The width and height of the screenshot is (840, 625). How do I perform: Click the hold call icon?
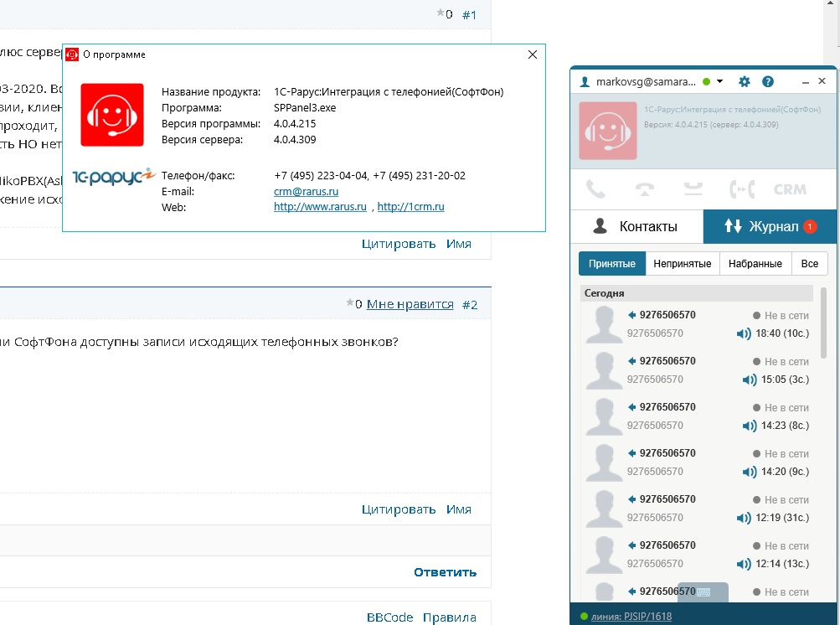[693, 189]
